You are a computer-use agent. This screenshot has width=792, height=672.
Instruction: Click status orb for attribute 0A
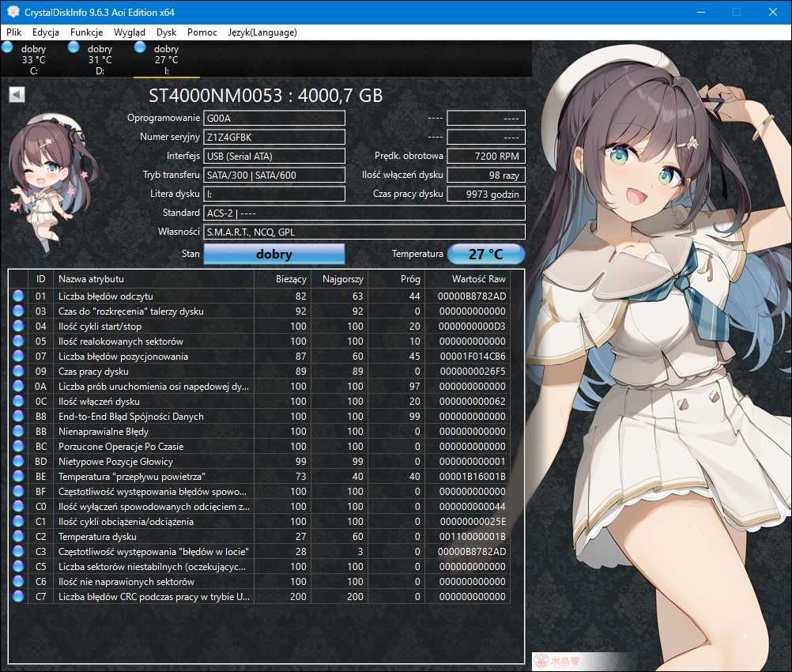tap(18, 386)
